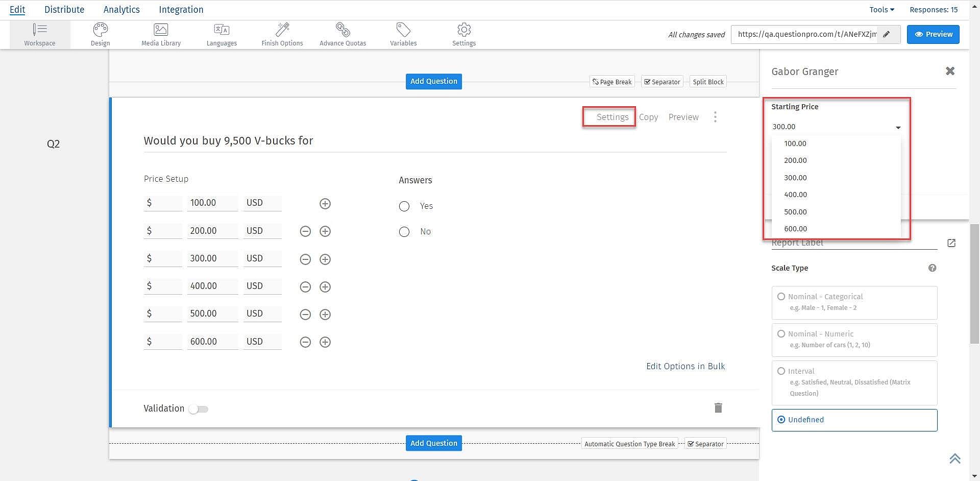This screenshot has width=980, height=481.
Task: Open the Variables tag tool
Action: click(403, 35)
